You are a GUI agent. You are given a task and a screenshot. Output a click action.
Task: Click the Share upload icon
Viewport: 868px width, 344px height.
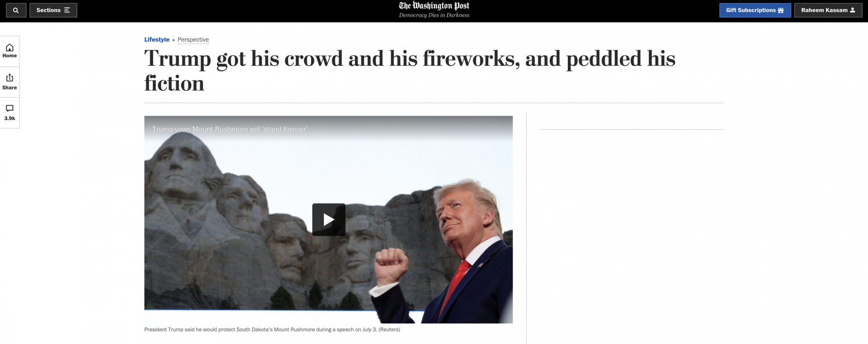[x=9, y=78]
